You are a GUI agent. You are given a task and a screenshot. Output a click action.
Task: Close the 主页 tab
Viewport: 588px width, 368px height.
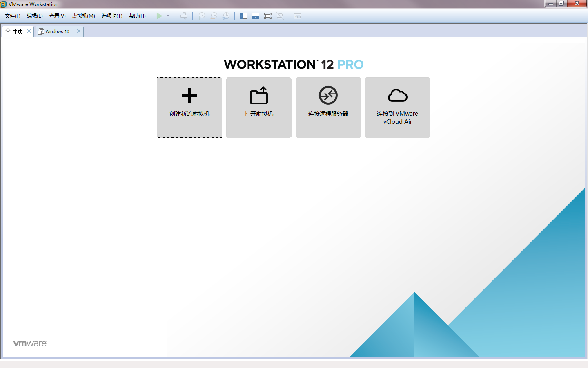click(29, 31)
